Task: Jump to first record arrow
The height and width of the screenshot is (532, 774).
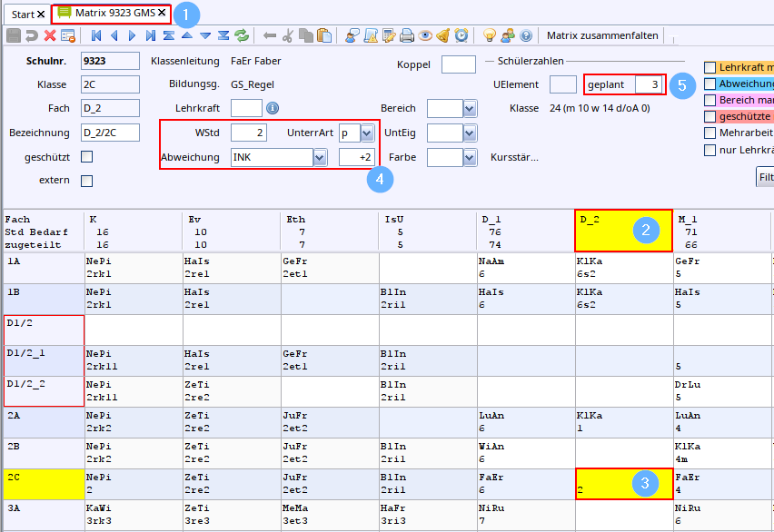Action: (96, 36)
